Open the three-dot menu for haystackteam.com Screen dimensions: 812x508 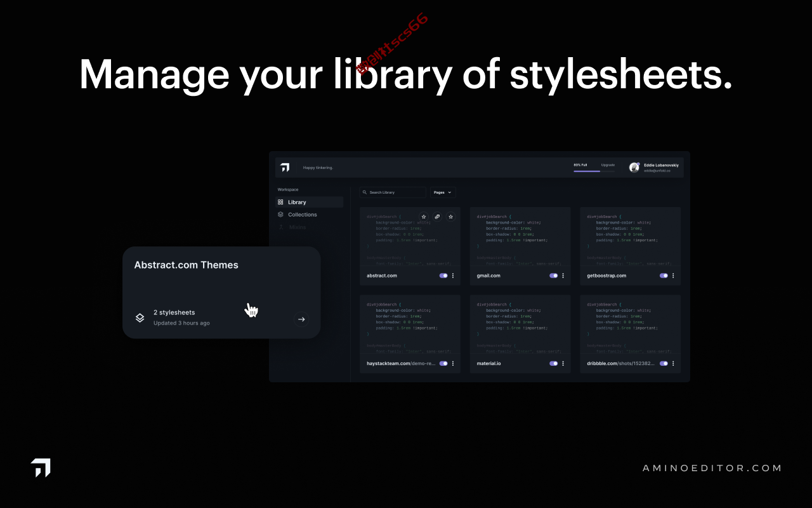coord(453,363)
